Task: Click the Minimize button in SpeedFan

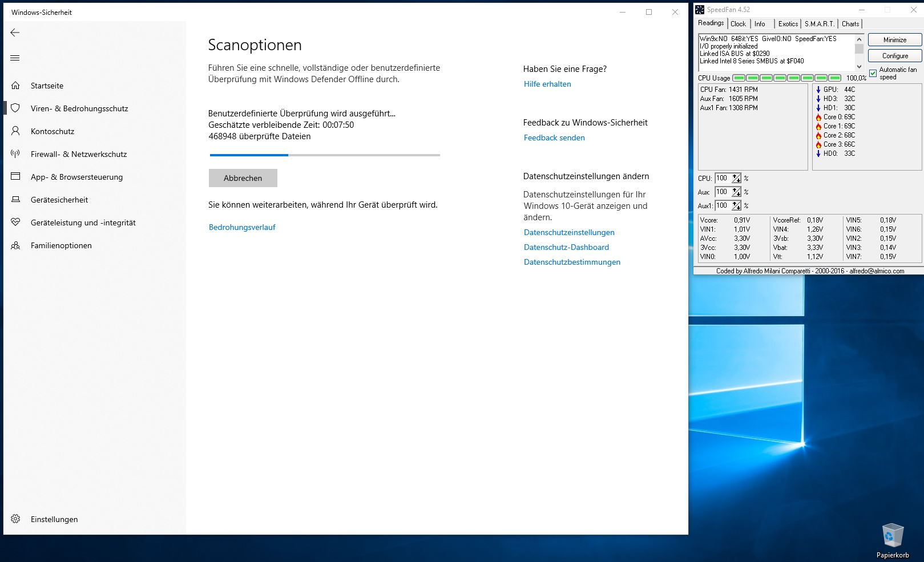Action: pyautogui.click(x=895, y=40)
